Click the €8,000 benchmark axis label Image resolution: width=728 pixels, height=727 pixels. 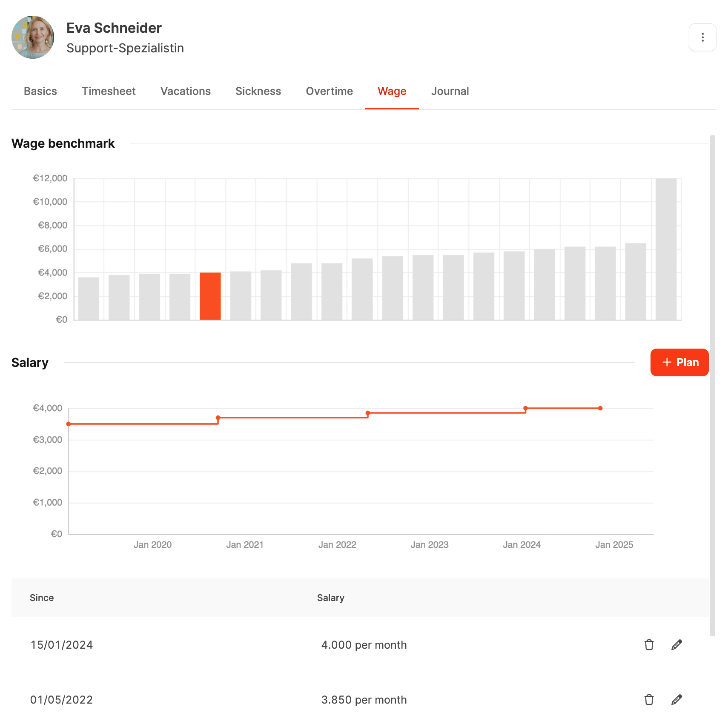click(52, 225)
